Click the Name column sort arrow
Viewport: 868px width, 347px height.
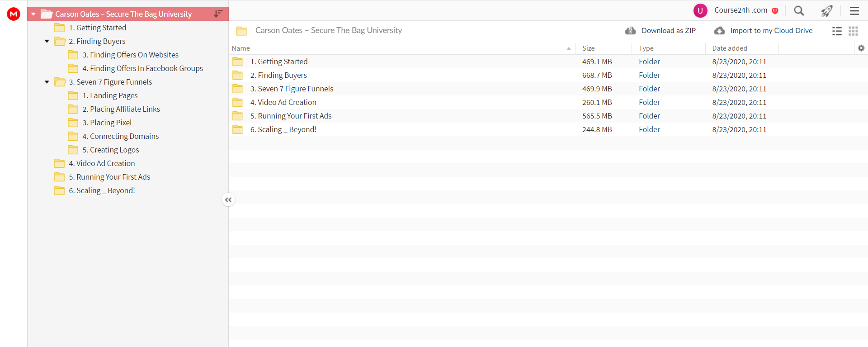pos(569,48)
